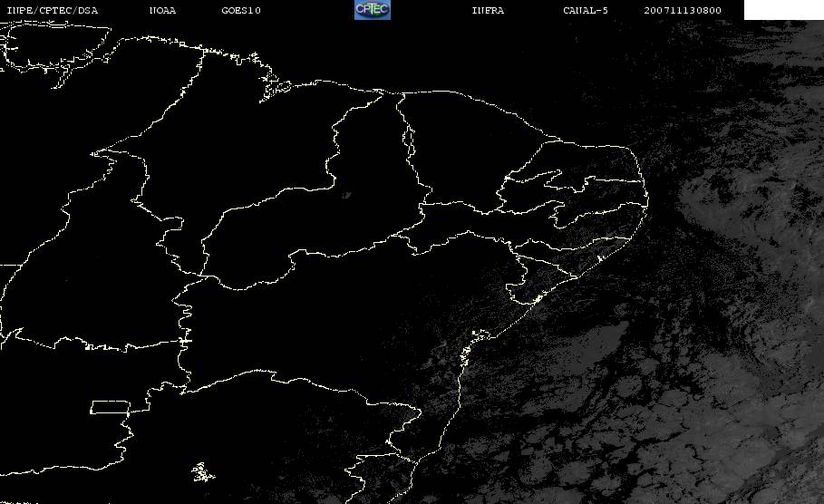Select the NOAA label in the header
Image resolution: width=824 pixels, height=504 pixels.
coord(162,11)
